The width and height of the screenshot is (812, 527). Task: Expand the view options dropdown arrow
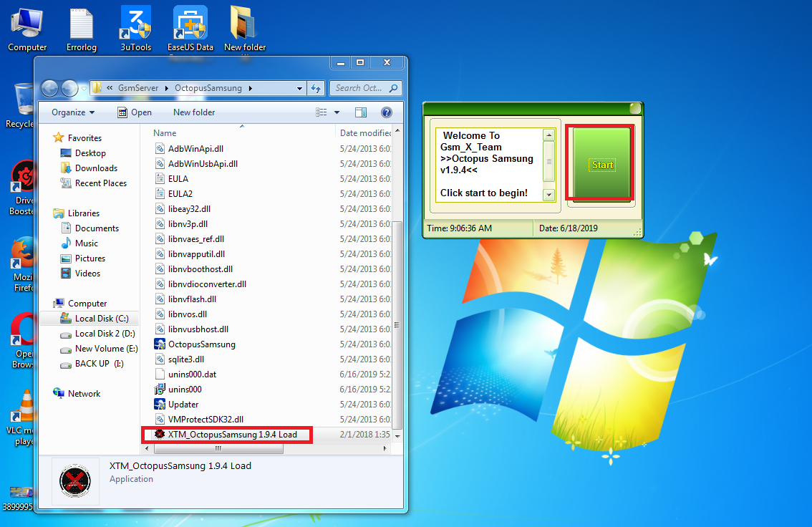pos(337,112)
